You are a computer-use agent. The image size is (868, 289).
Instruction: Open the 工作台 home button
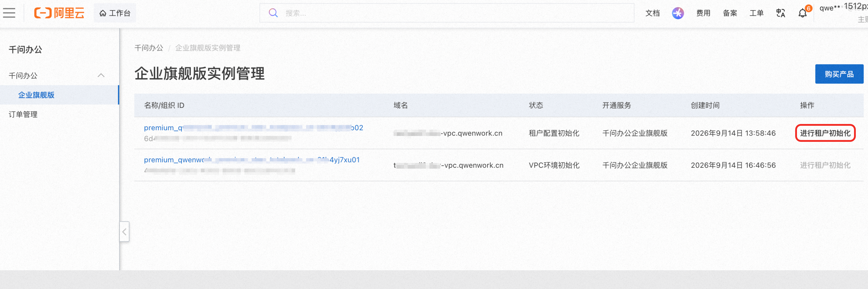click(x=115, y=13)
